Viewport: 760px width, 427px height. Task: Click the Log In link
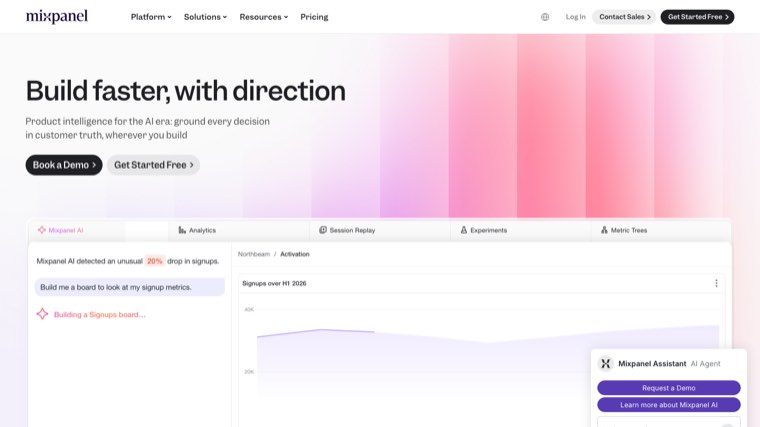(575, 17)
